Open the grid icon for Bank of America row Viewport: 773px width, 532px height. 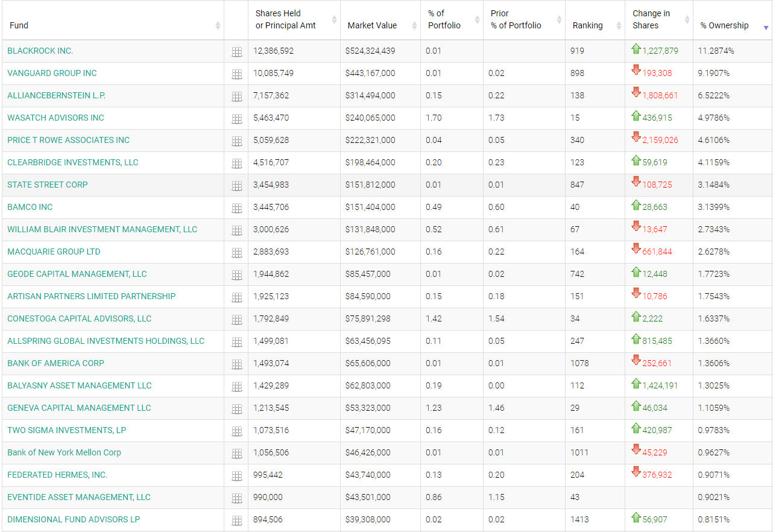pyautogui.click(x=236, y=364)
